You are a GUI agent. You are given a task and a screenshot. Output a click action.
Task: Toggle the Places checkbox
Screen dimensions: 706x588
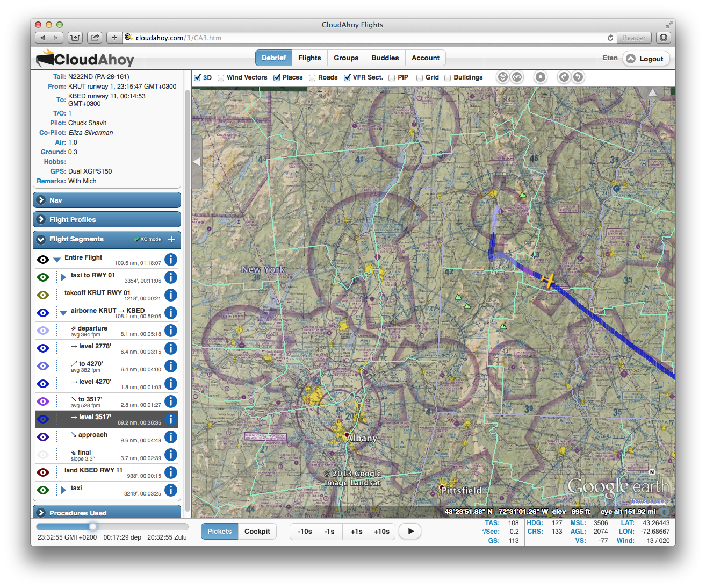click(x=277, y=78)
